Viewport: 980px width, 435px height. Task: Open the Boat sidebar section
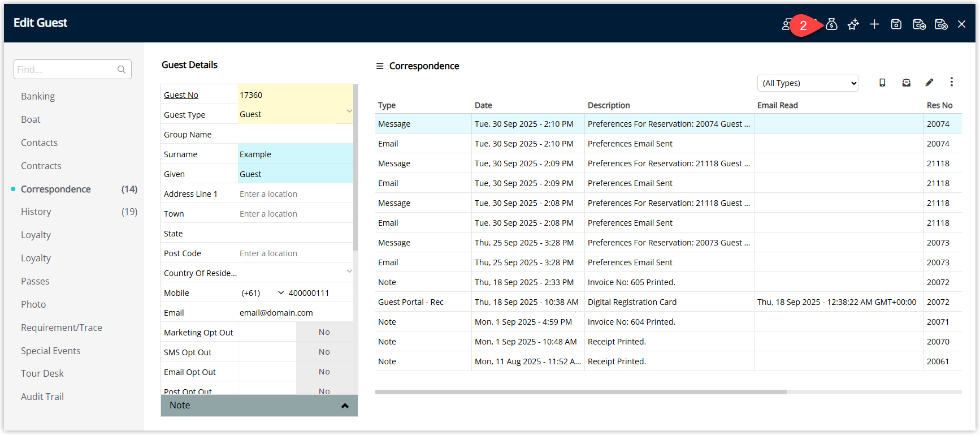pos(31,119)
